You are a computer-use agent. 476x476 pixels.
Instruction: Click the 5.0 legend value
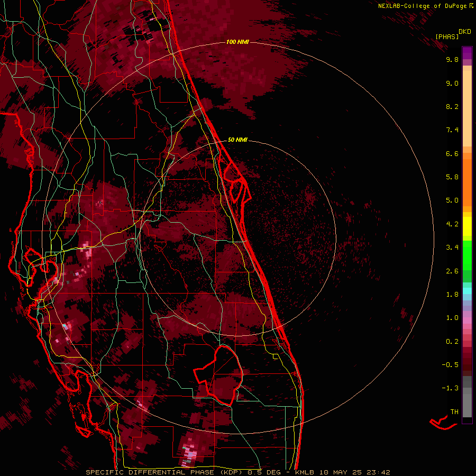click(x=452, y=200)
